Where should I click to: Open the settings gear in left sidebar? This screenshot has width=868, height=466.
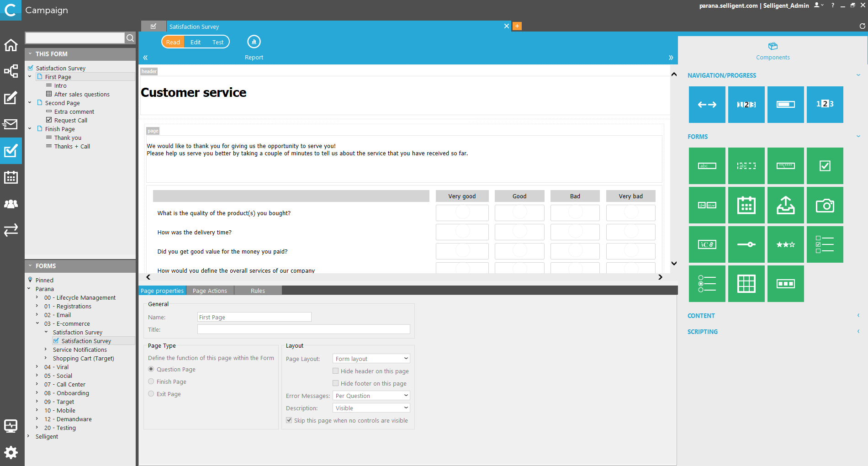coord(11,452)
